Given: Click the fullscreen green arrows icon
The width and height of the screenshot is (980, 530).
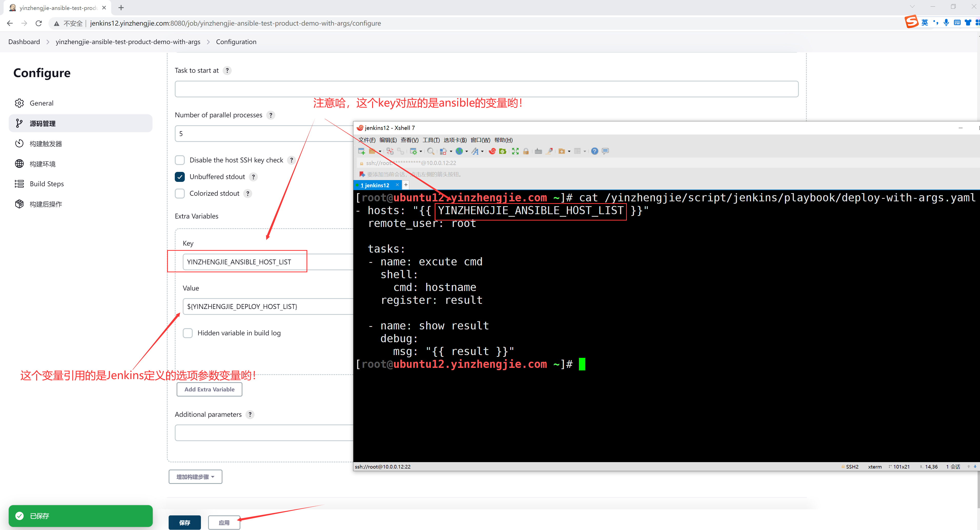Looking at the screenshot, I should pos(515,151).
